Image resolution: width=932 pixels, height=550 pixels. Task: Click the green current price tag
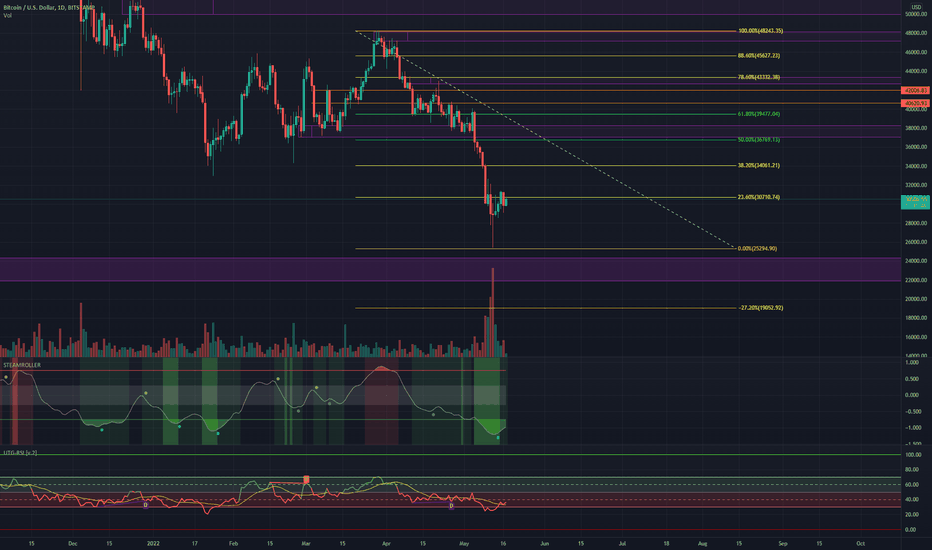point(915,202)
